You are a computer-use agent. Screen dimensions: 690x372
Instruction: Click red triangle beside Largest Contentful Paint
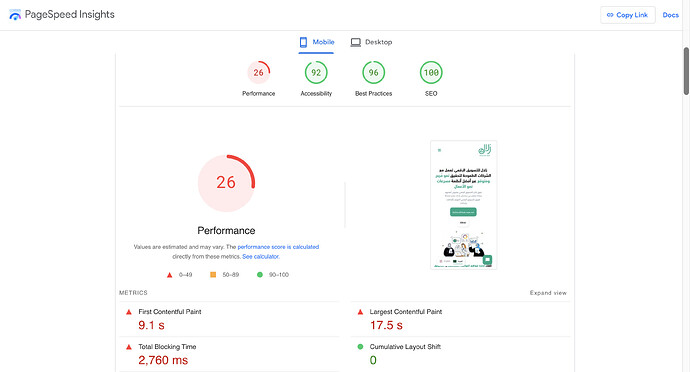click(x=360, y=312)
